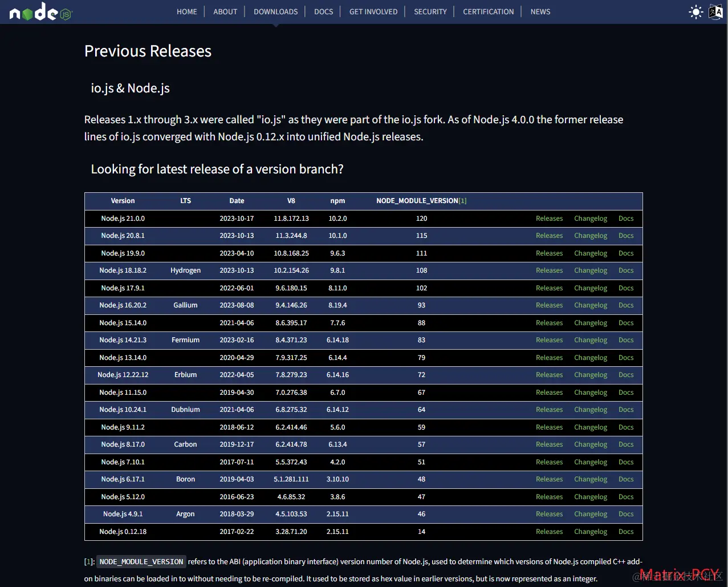
Task: Open Docs for Node.js 8.17.0
Action: (x=626, y=444)
